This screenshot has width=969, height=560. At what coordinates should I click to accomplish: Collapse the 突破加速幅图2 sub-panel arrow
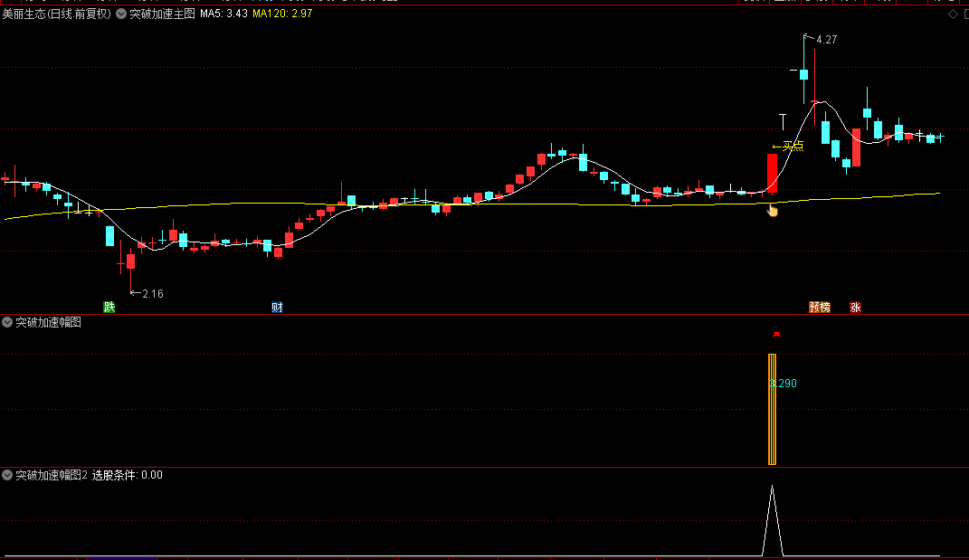tap(7, 475)
